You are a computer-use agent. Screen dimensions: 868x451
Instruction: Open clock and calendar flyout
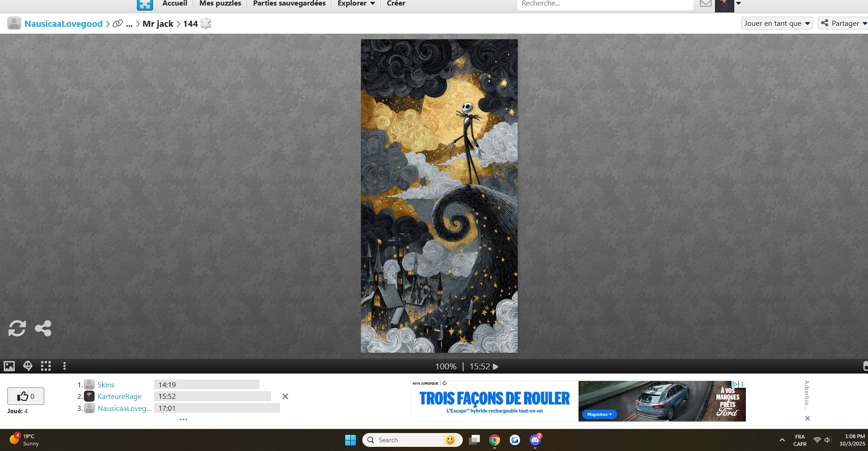[852, 440]
